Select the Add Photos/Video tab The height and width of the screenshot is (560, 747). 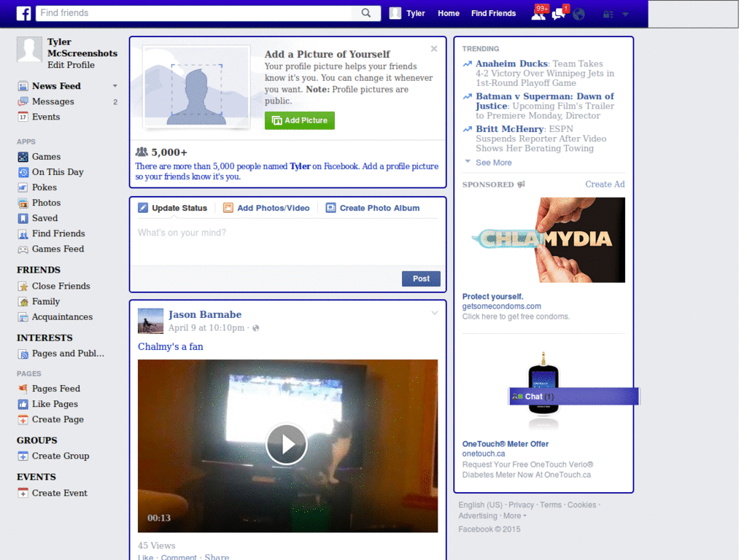coord(267,208)
